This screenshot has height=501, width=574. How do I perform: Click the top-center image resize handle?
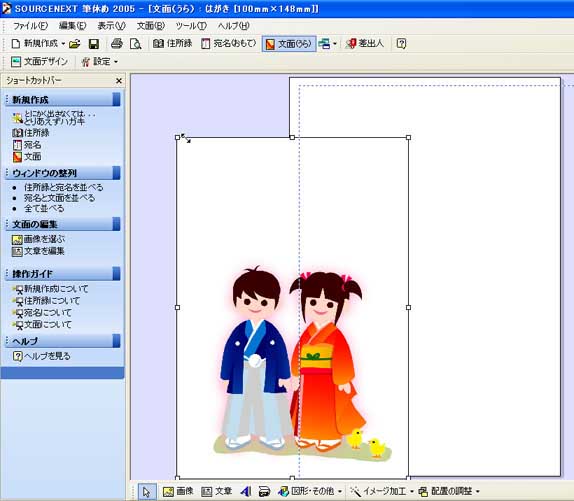(x=292, y=138)
